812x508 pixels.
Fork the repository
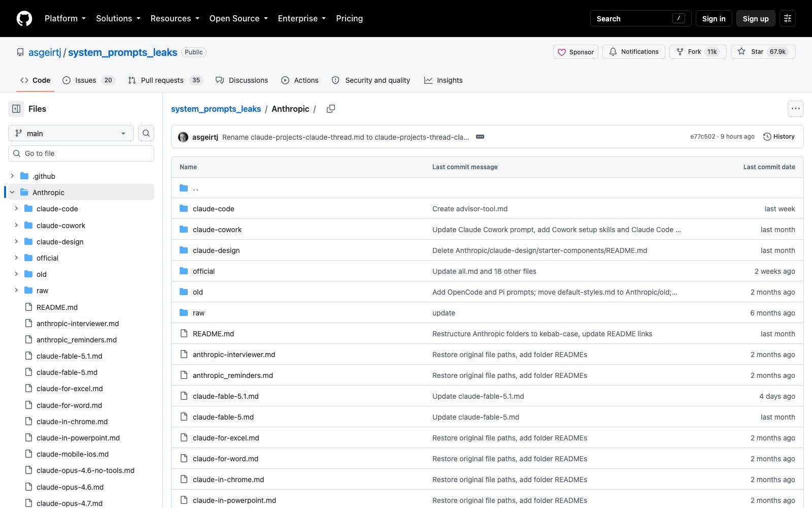(x=698, y=52)
